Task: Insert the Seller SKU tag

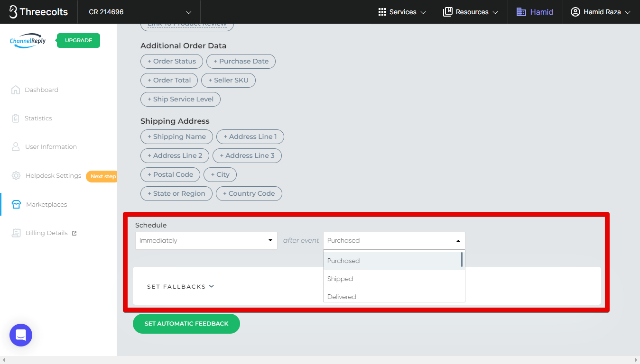Action: click(228, 80)
